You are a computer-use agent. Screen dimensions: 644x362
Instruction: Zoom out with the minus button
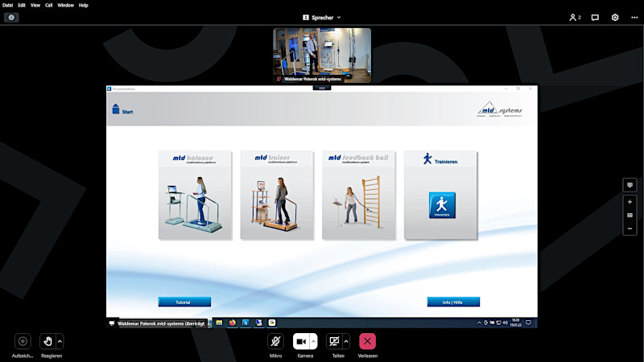coord(630,228)
